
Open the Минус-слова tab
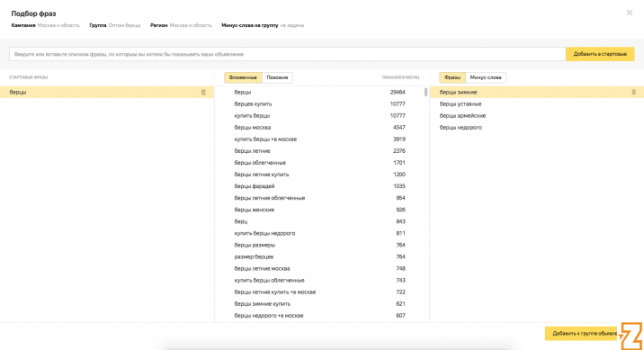(x=486, y=77)
